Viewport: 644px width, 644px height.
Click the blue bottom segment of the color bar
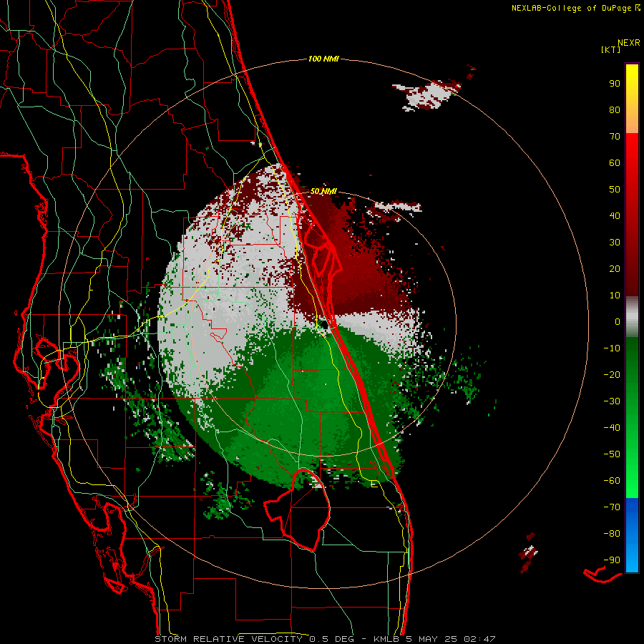click(632, 535)
